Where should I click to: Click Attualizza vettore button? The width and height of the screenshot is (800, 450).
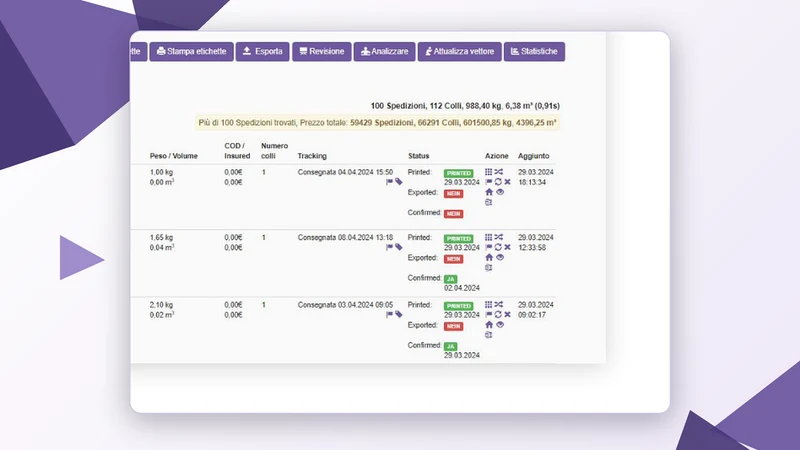460,52
